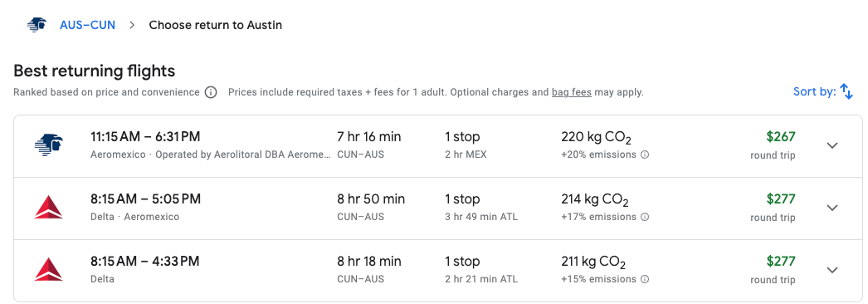The height and width of the screenshot is (304, 868).
Task: Open the bag fees link
Action: point(571,92)
